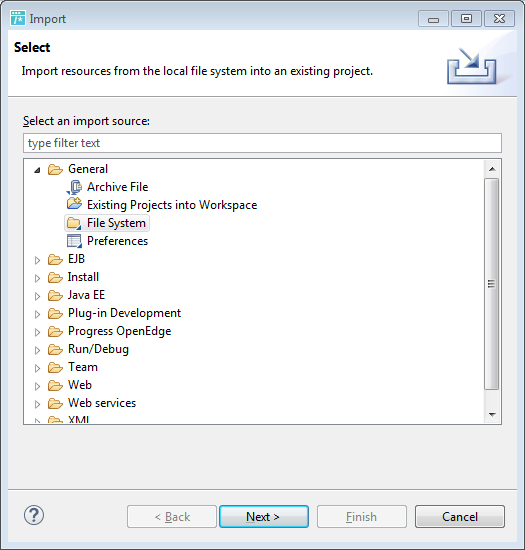This screenshot has width=525, height=550.
Task: Cancel the Import dialog
Action: click(460, 516)
